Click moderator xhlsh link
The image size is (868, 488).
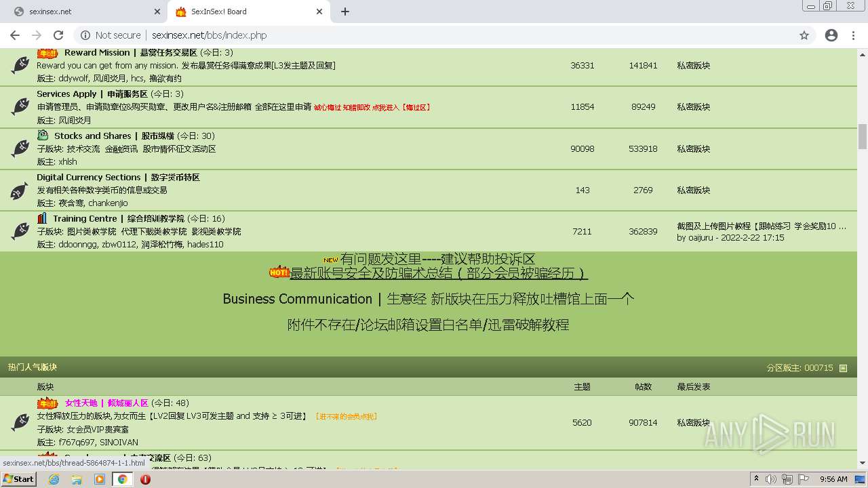click(x=68, y=161)
